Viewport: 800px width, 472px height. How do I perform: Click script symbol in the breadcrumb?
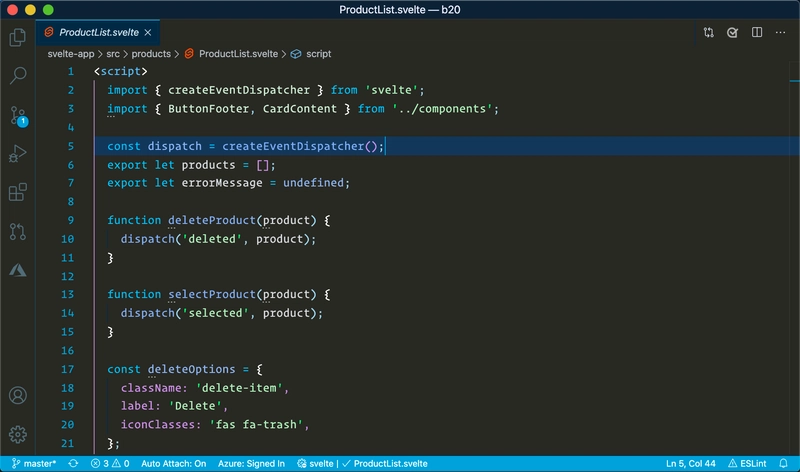[318, 54]
